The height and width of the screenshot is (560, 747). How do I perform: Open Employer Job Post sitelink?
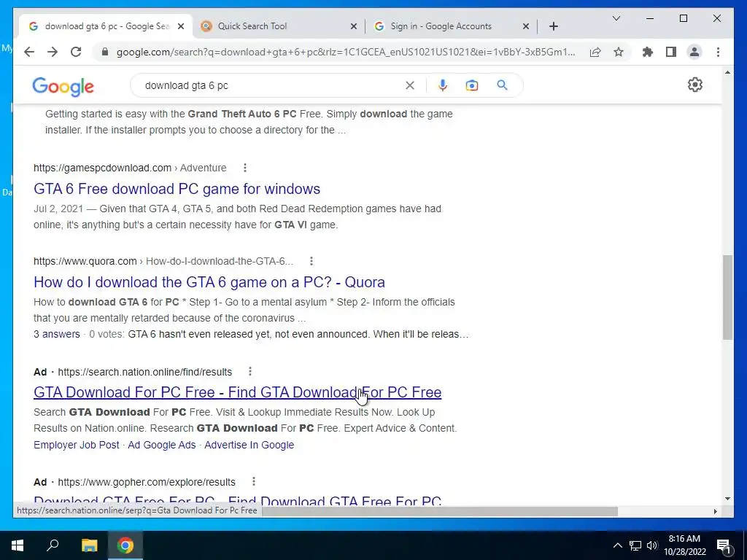76,445
